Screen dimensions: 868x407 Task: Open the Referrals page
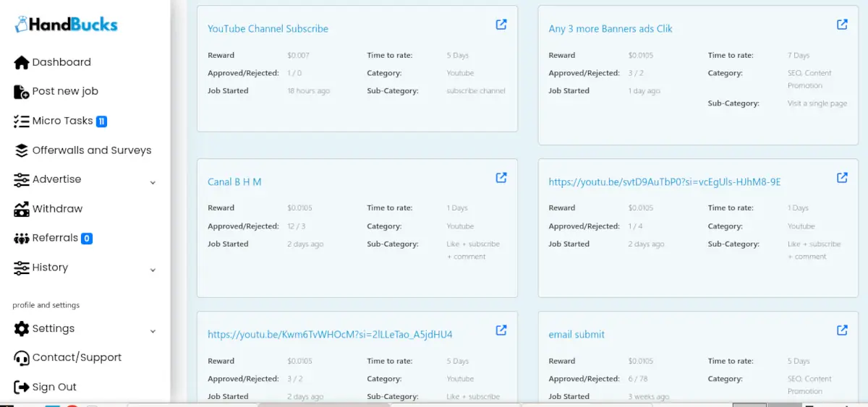click(55, 239)
